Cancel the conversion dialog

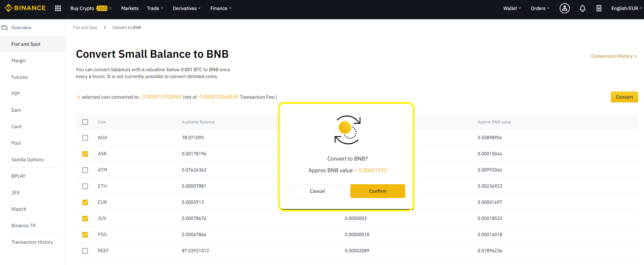click(317, 191)
